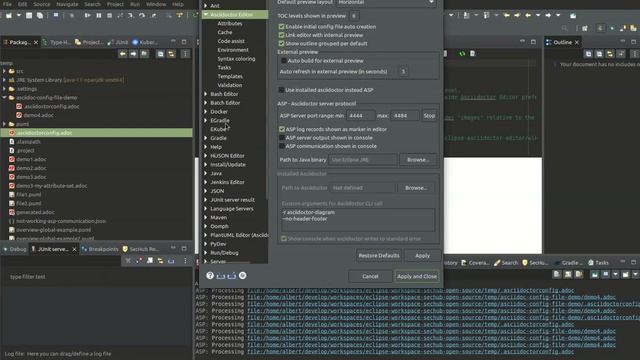Click the forward arrow in Package Explorer toolbar
The height and width of the screenshot is (360, 640).
[x=133, y=54]
